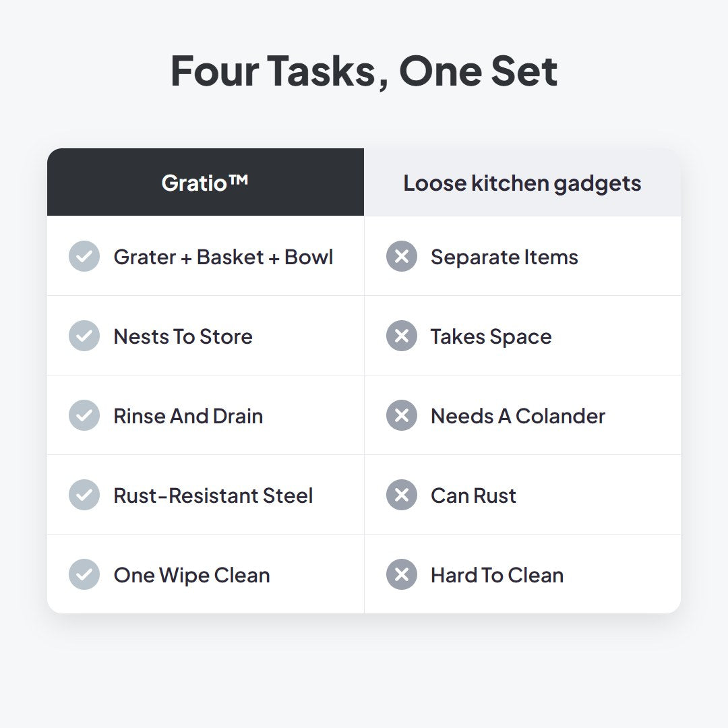Image resolution: width=728 pixels, height=728 pixels.
Task: Click the Needs A Colander text
Action: pos(518,416)
